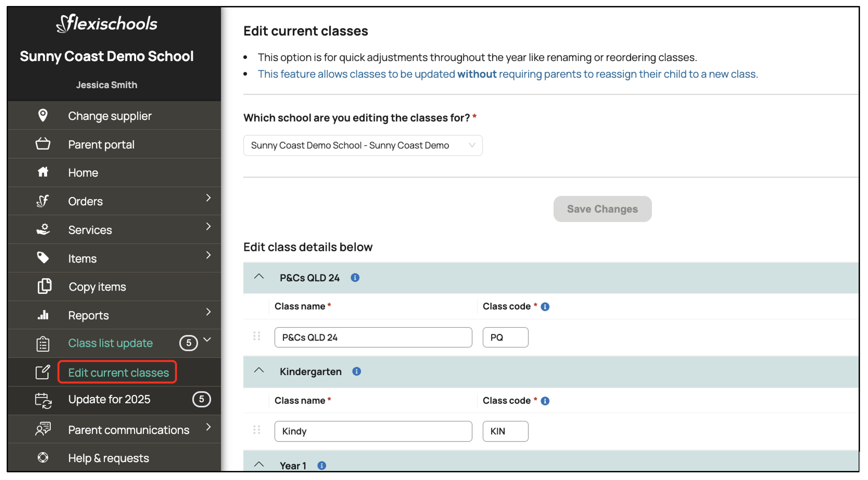
Task: Click the info icon next to Kindergarten header
Action: (x=356, y=371)
